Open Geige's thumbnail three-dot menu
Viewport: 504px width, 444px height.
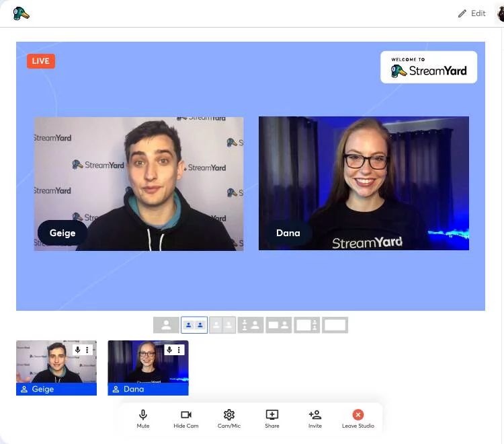(x=87, y=350)
